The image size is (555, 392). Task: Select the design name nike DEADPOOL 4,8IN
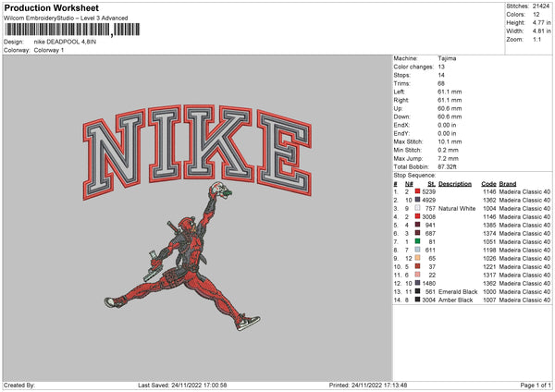tap(65, 42)
